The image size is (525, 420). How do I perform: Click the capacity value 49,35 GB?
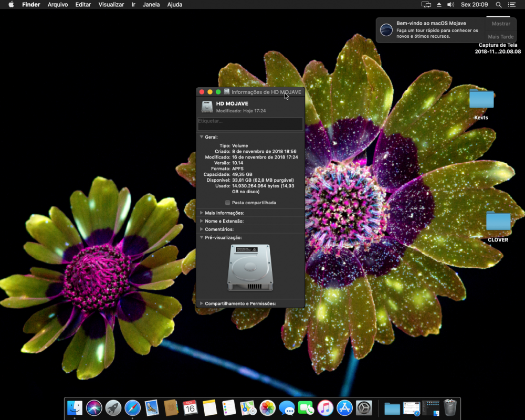click(x=242, y=174)
